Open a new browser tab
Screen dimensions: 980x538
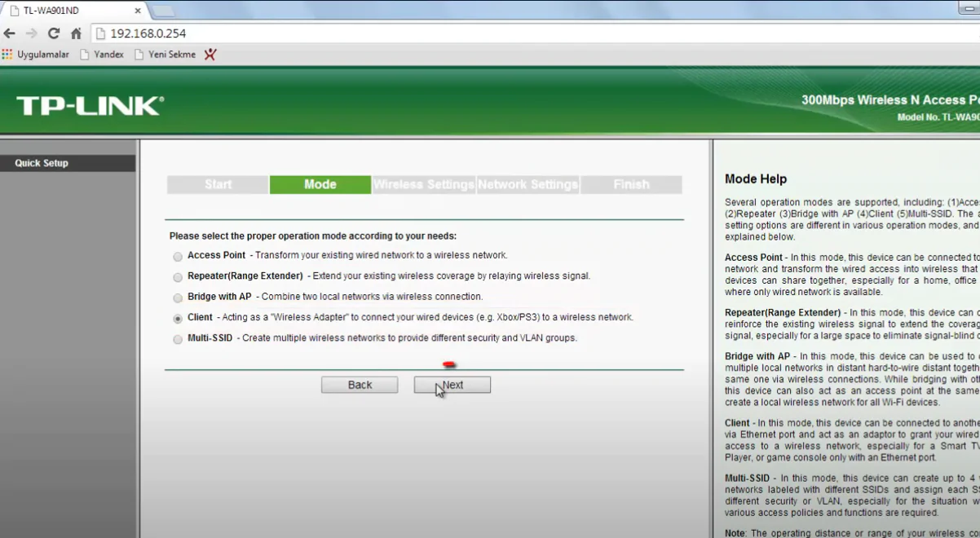[x=164, y=11]
